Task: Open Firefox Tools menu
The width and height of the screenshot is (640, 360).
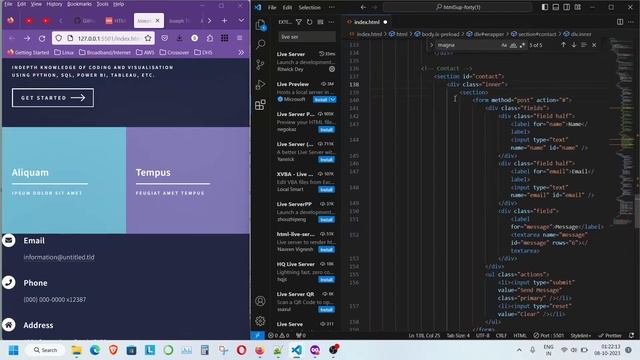Action: pyautogui.click(x=102, y=4)
